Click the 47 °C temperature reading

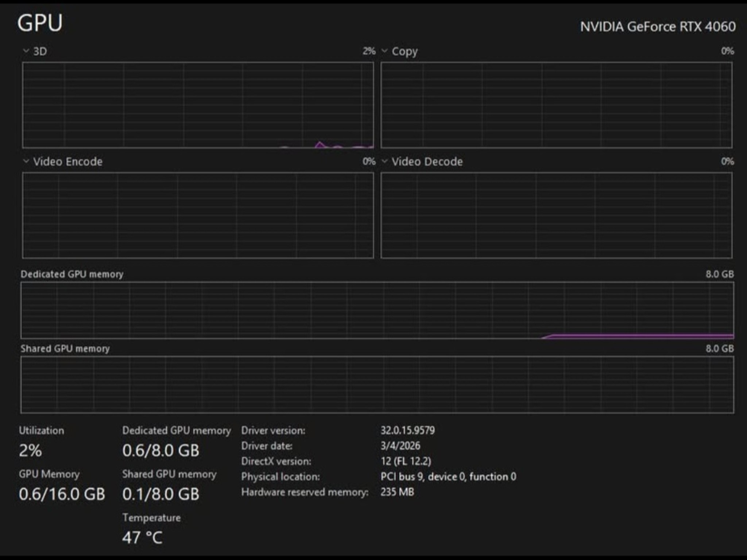(142, 538)
